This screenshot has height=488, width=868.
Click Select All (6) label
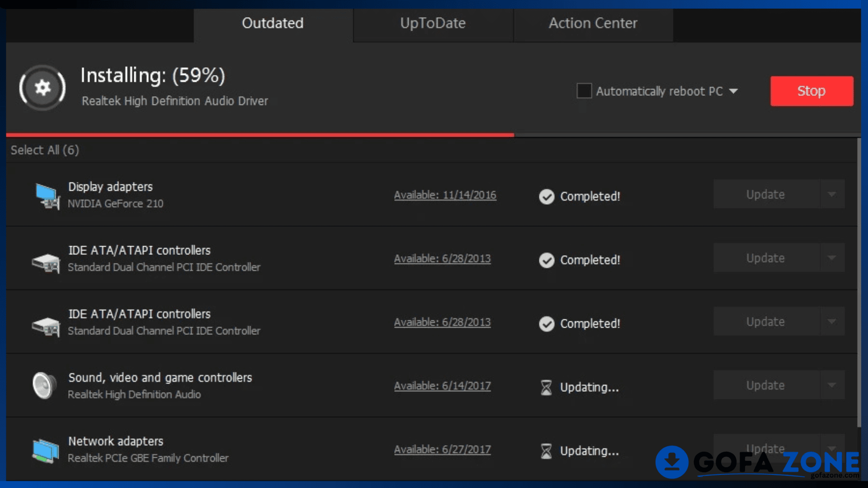(x=45, y=150)
